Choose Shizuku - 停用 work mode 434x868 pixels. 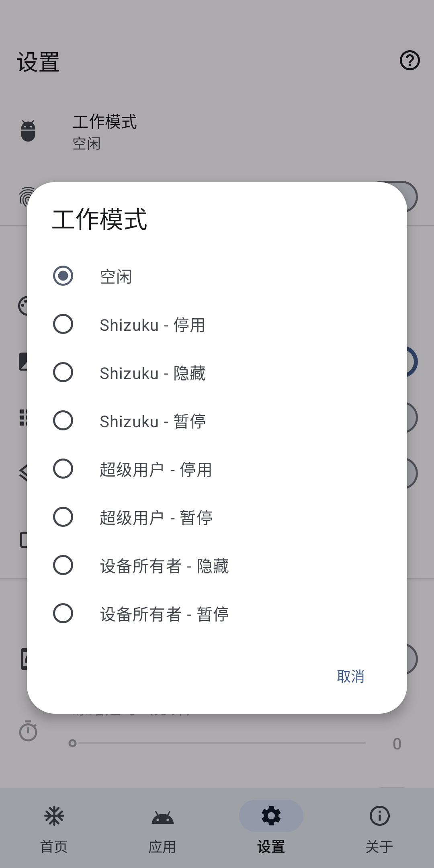tap(63, 324)
